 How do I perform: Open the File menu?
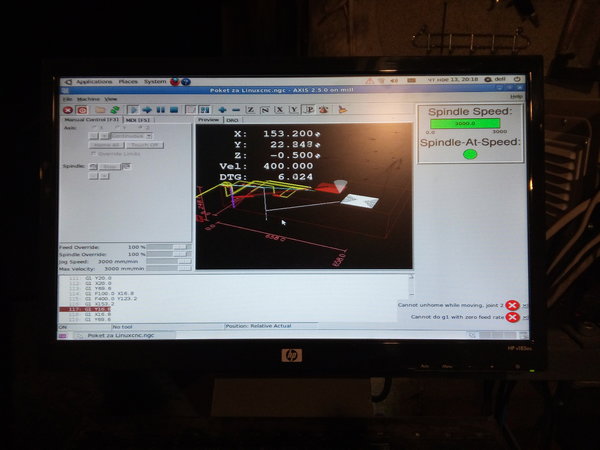[67, 99]
